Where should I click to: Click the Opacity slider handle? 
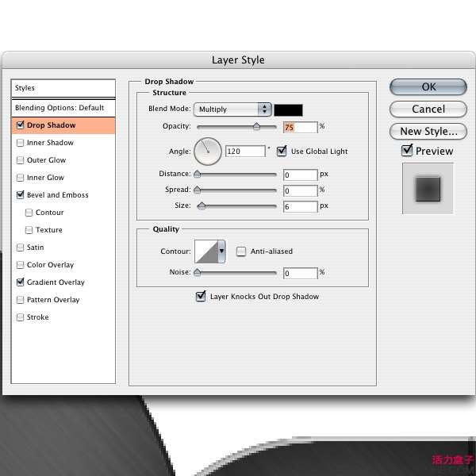pyautogui.click(x=256, y=126)
